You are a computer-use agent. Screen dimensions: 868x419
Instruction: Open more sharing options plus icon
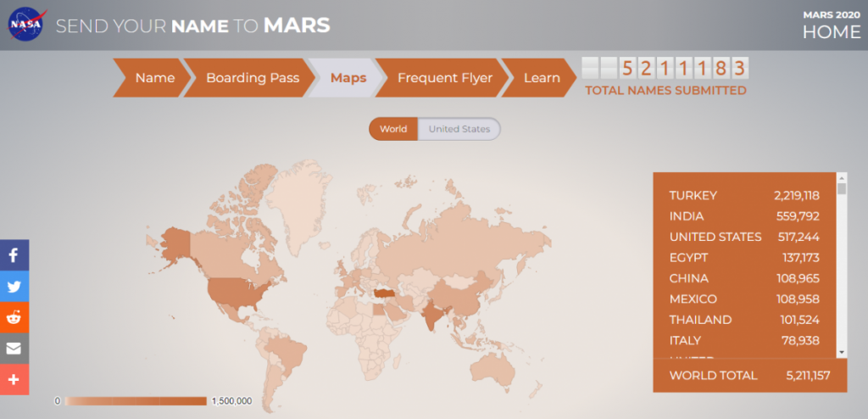(14, 379)
